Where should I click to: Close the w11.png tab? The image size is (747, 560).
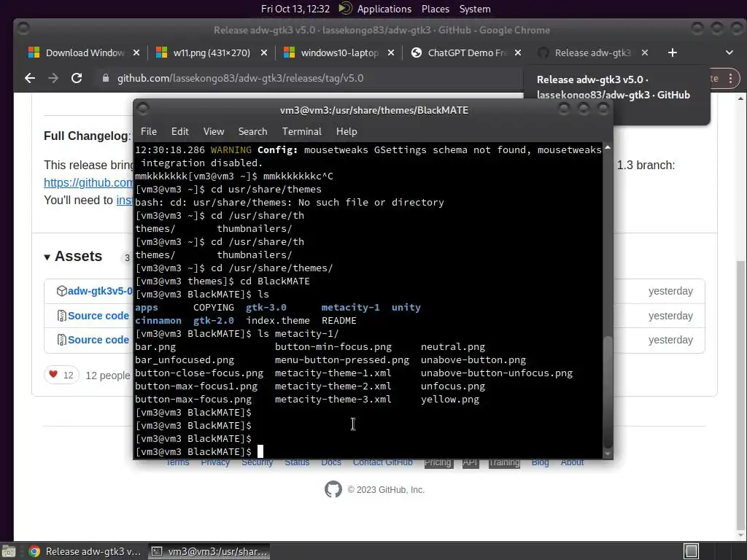click(264, 52)
